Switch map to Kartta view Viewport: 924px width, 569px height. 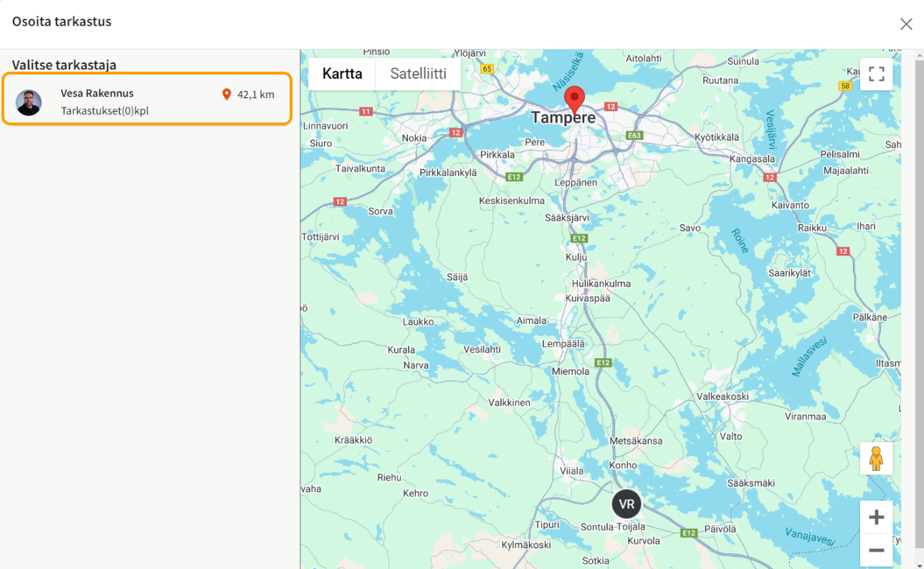click(342, 74)
